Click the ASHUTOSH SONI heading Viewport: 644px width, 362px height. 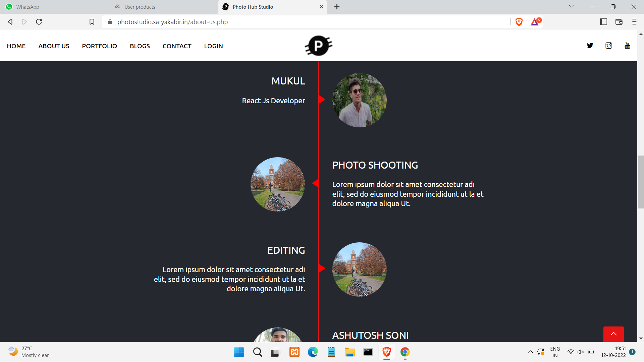[370, 336]
